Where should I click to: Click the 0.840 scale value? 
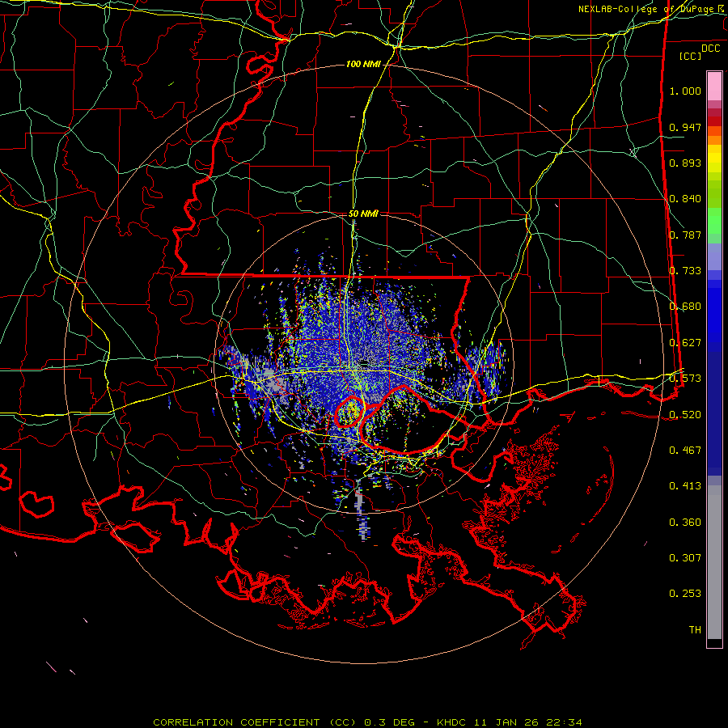685,199
